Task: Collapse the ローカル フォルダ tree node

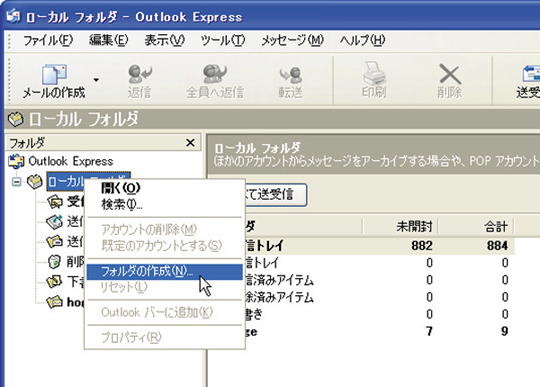Action: click(16, 181)
